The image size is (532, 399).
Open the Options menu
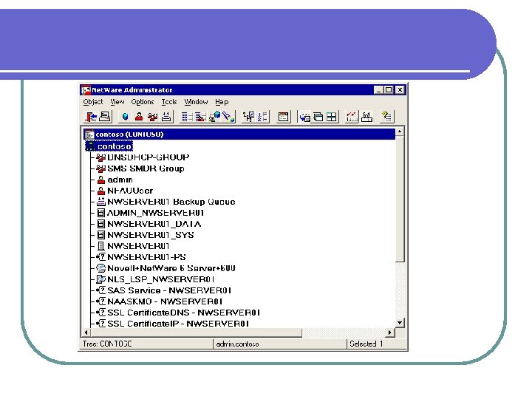coord(143,102)
